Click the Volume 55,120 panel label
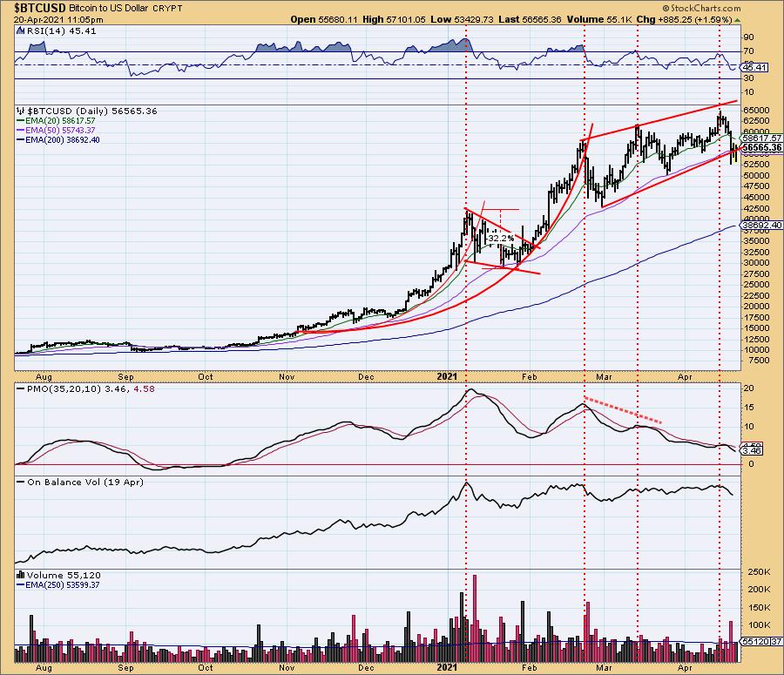This screenshot has width=784, height=675. point(64,575)
